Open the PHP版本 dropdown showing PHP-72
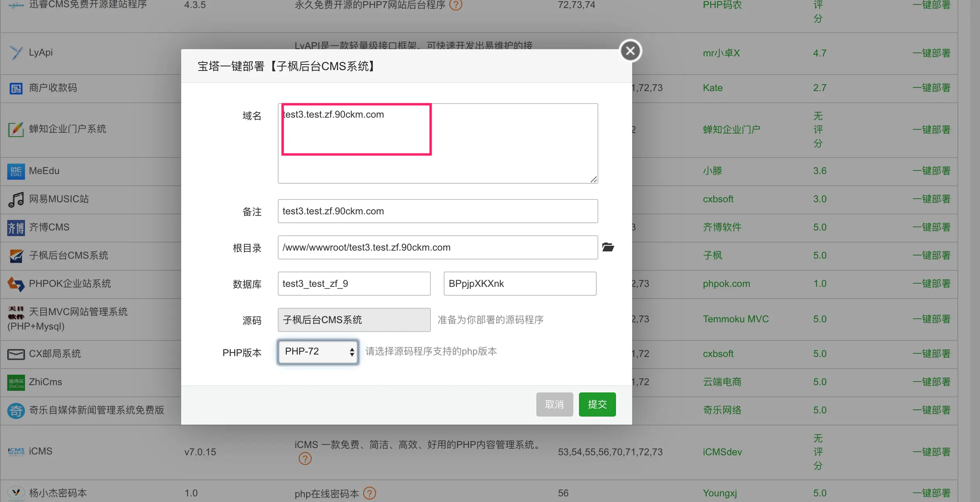Screen dimensions: 980x502 [318, 352]
